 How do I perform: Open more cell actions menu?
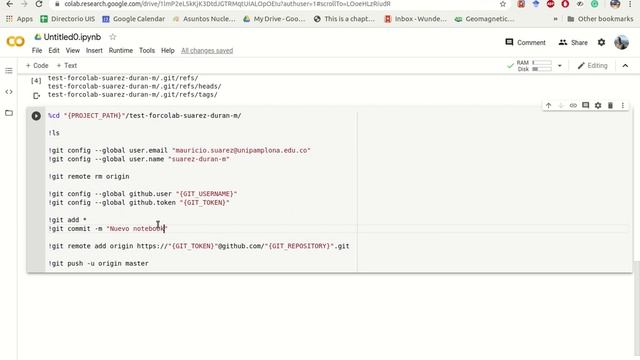coord(622,105)
